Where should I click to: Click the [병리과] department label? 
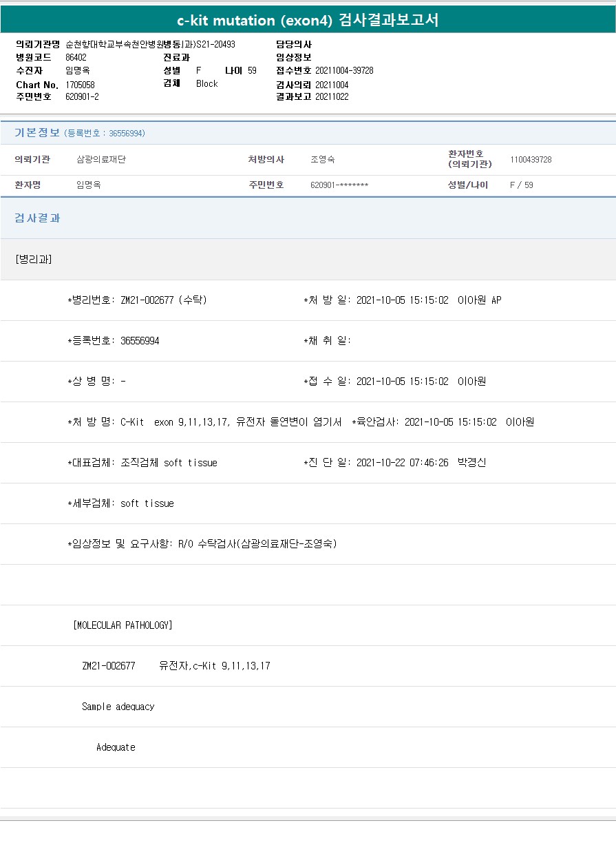coord(33,259)
